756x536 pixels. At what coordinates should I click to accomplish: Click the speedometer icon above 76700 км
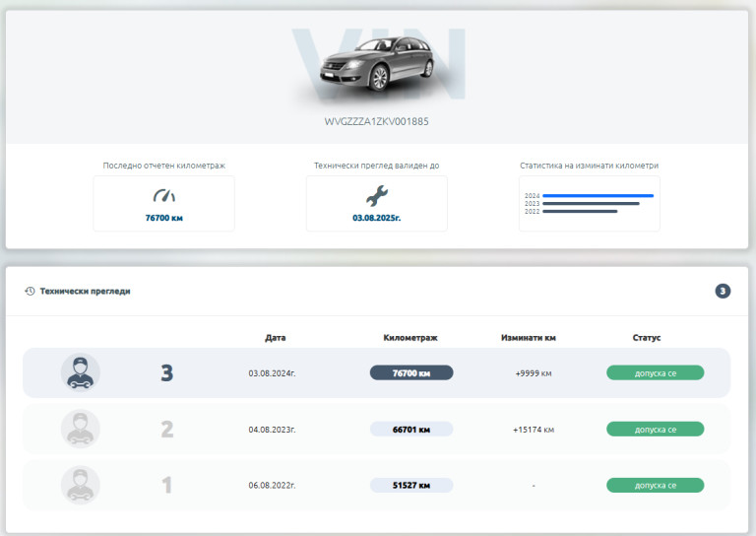163,195
